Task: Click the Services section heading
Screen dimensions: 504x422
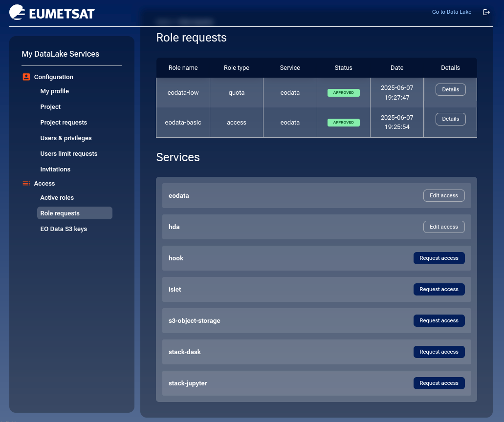Action: pyautogui.click(x=178, y=157)
